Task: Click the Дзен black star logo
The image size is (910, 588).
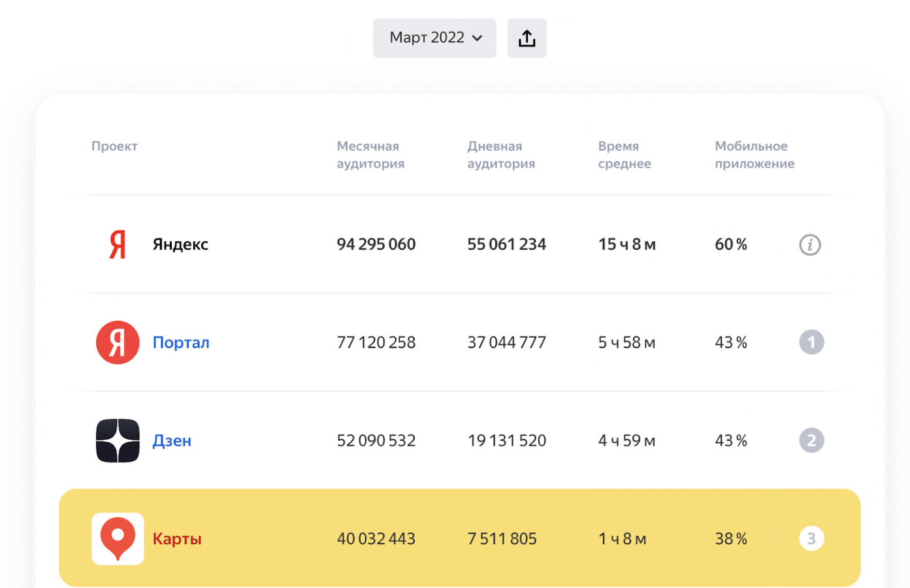Action: click(118, 440)
